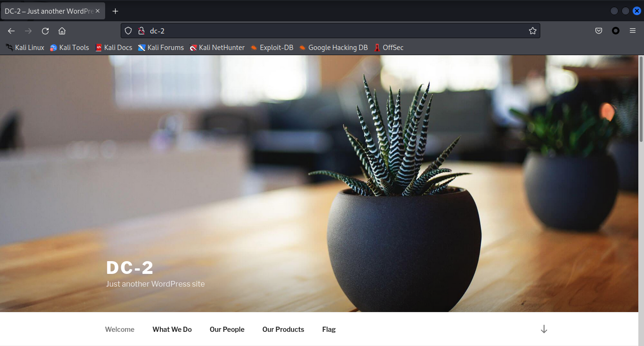Open the Kali Linux bookmark
Viewport: 644px width, 346px height.
pyautogui.click(x=25, y=48)
